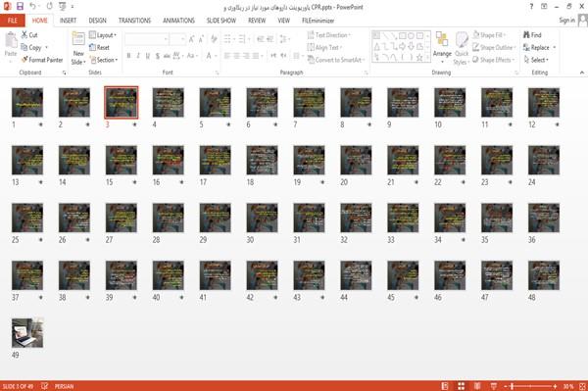Click Decrease Font Size icon

201,39
